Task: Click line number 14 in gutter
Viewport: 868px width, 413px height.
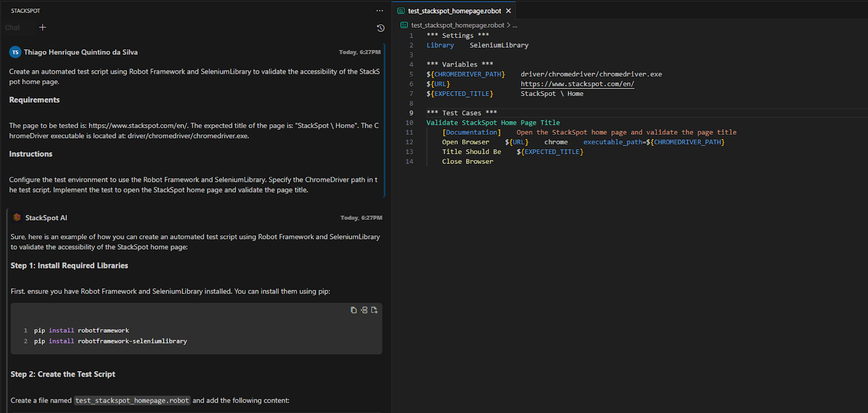Action: (x=409, y=162)
